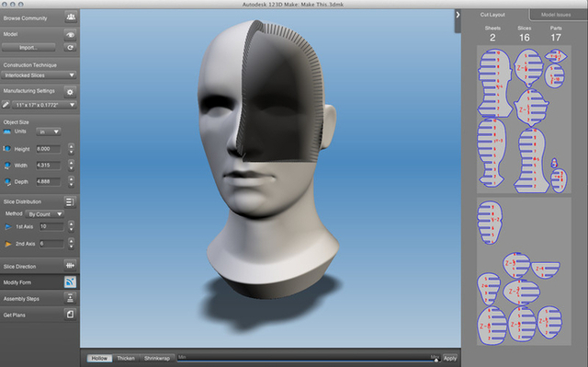Click 1st Axis count field
This screenshot has height=367, width=588.
pos(51,226)
